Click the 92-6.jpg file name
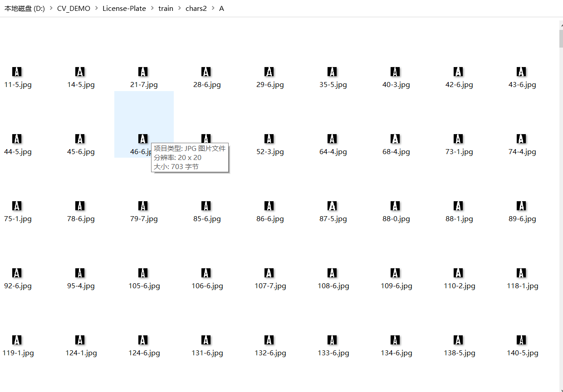Image resolution: width=563 pixels, height=392 pixels. coord(18,286)
